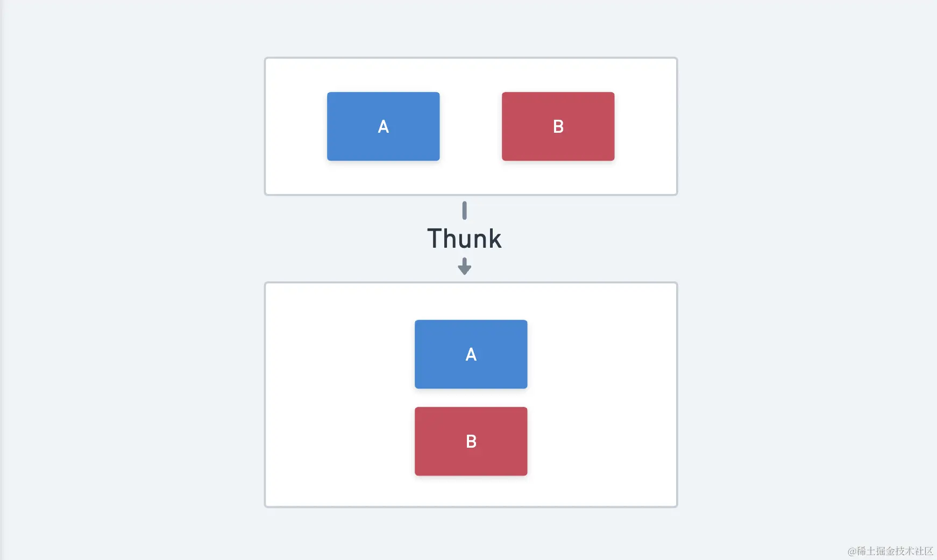Click white letter B in top red box

pyautogui.click(x=558, y=127)
